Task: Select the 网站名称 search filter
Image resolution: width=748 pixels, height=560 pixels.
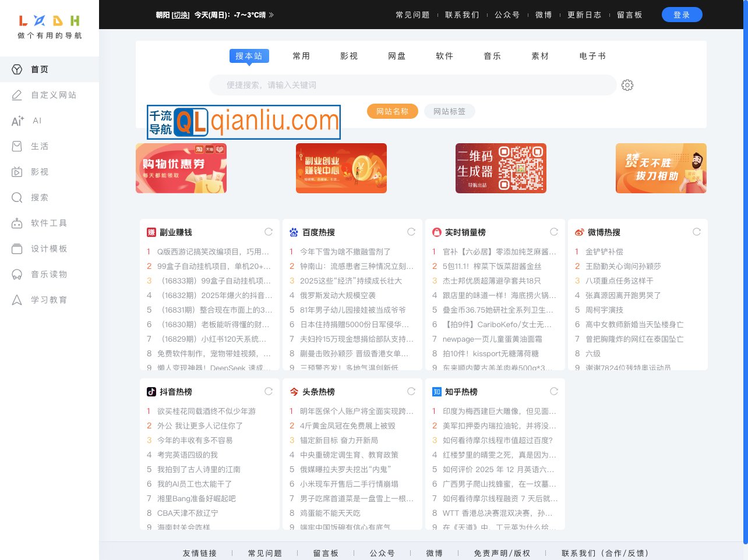Action: (392, 111)
